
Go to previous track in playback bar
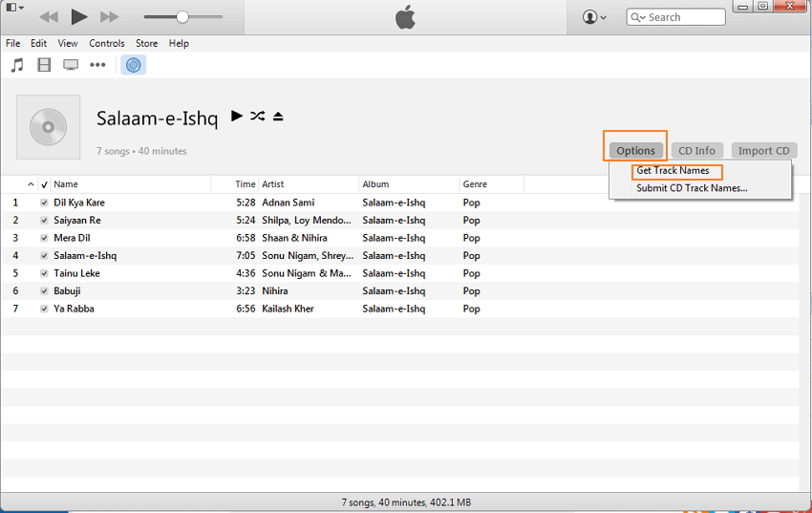tap(48, 17)
